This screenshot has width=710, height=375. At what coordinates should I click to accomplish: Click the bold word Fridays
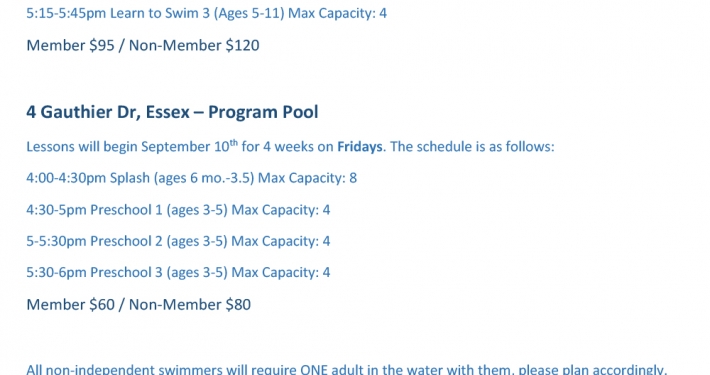[x=360, y=147]
